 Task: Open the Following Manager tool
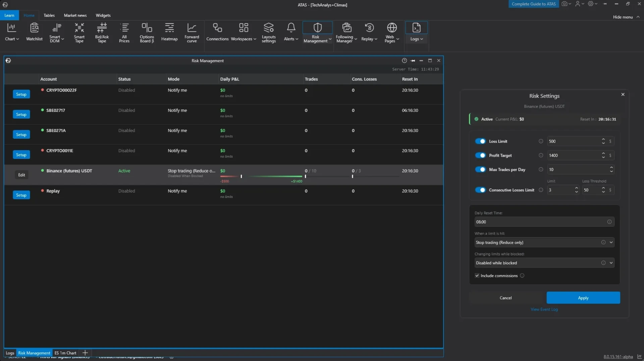coord(346,32)
